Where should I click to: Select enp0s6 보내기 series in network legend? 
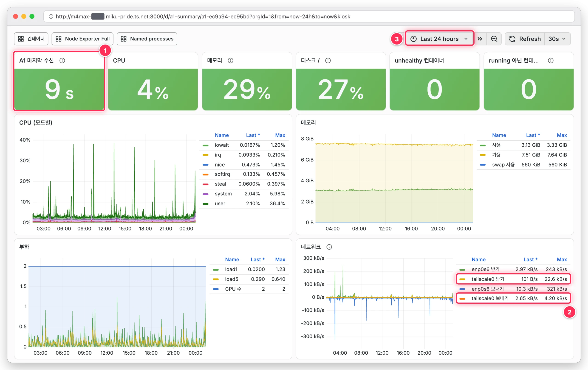tap(488, 289)
